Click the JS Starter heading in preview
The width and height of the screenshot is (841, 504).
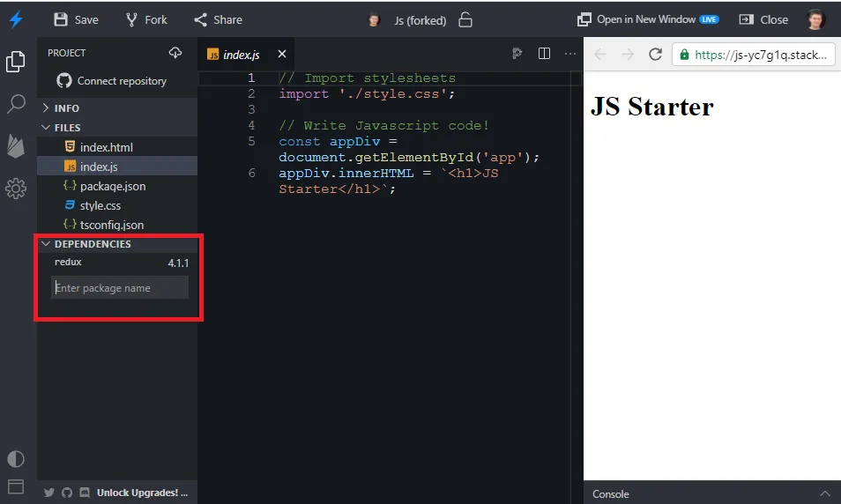coord(652,106)
